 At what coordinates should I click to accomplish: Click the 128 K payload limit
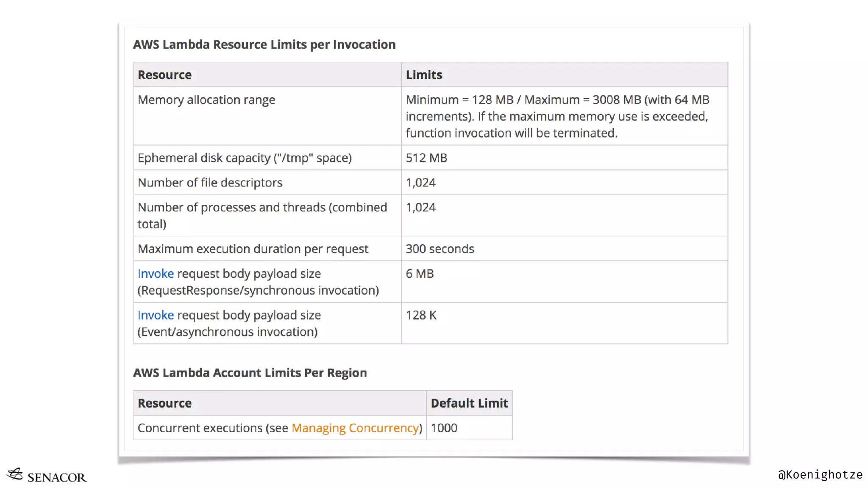[x=421, y=315]
